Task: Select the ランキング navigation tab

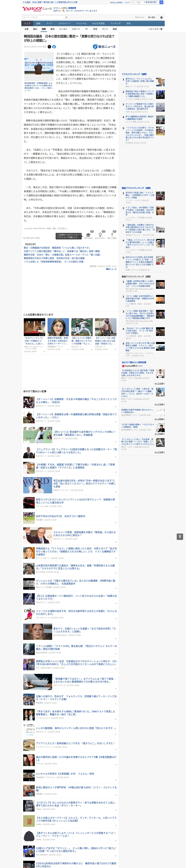Action: click(x=115, y=24)
